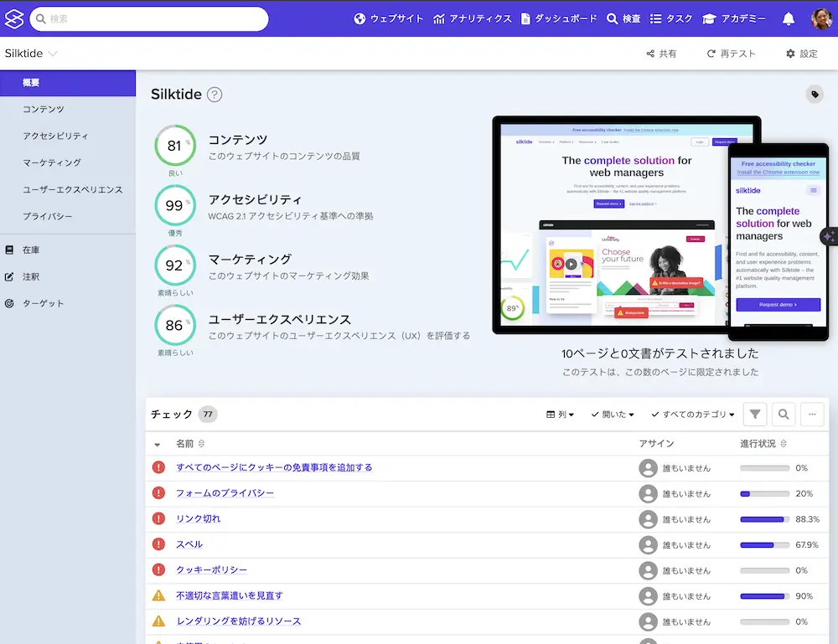
Task: Expand the Silktide website dropdown
Action: (x=31, y=54)
